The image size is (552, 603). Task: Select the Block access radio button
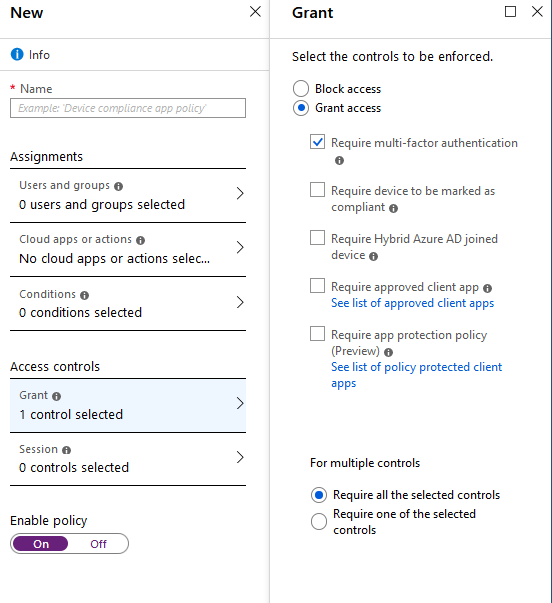pos(301,88)
